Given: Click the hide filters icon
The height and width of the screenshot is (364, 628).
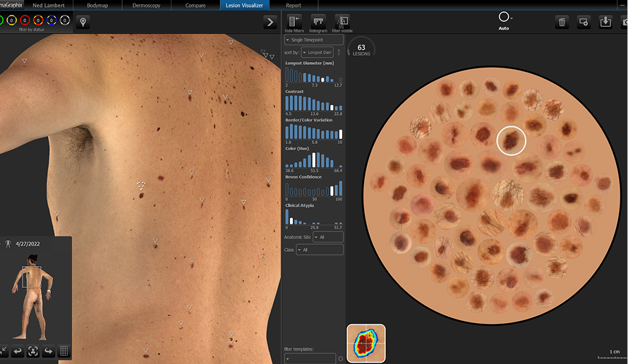Looking at the screenshot, I should point(294,22).
